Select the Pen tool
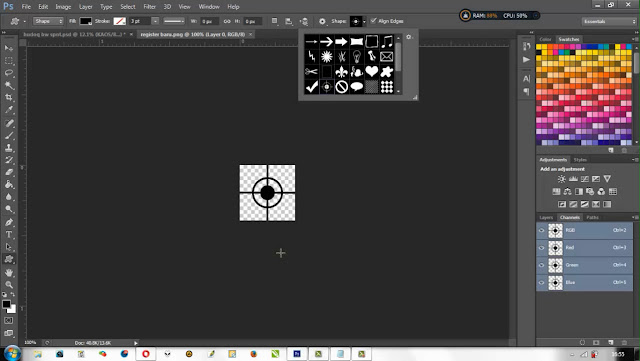 (9, 222)
